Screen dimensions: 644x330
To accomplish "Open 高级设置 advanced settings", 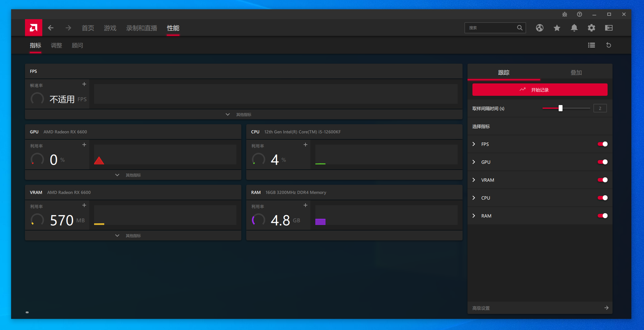I will pos(540,308).
